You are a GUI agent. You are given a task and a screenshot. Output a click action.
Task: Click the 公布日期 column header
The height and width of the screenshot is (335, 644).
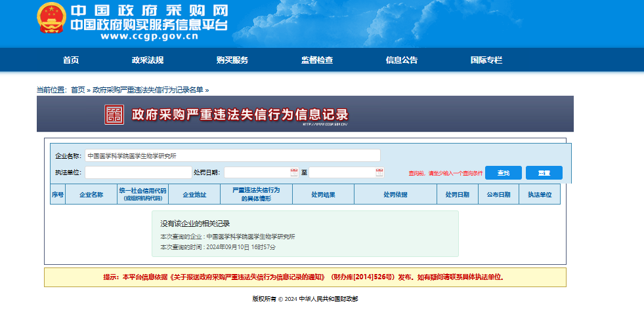tap(499, 194)
